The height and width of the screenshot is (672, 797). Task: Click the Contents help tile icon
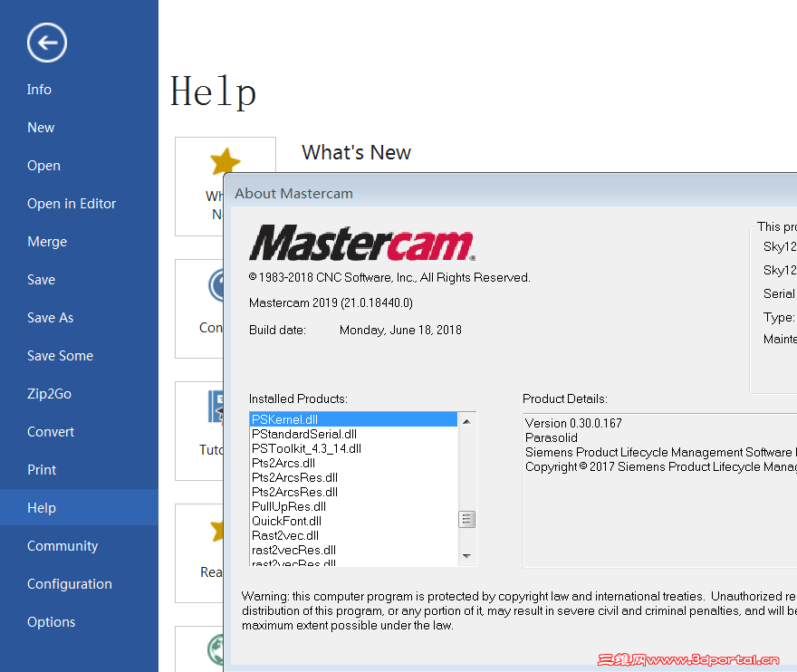[216, 285]
